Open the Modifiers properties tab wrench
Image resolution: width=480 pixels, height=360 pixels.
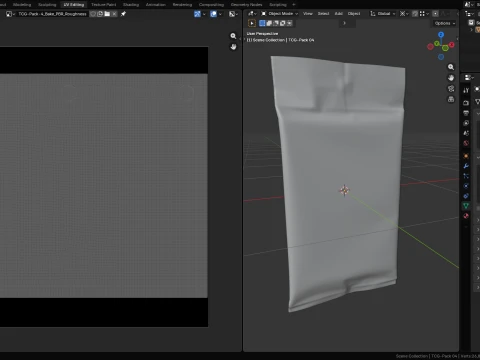coord(466,166)
